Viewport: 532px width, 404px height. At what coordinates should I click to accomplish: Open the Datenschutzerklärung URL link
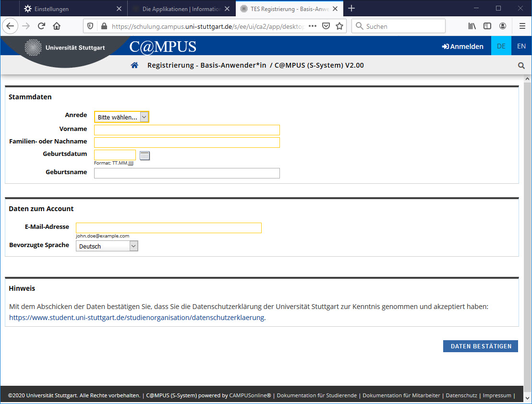[x=137, y=318]
